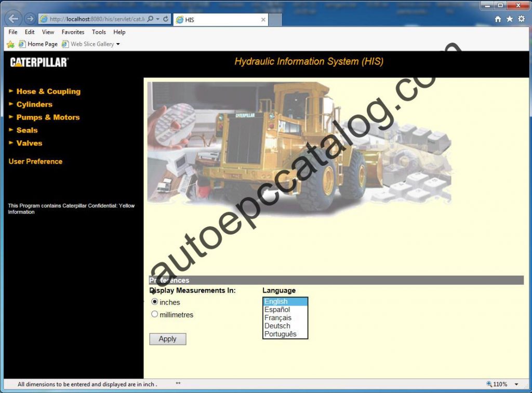Open the Favorites star icon
Screen dimensions: 532x393
[509, 19]
